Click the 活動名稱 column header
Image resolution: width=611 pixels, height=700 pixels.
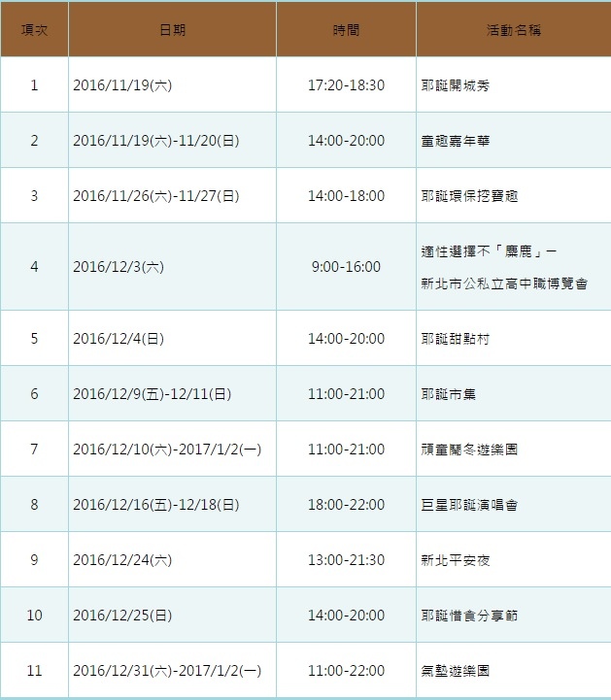(x=513, y=30)
